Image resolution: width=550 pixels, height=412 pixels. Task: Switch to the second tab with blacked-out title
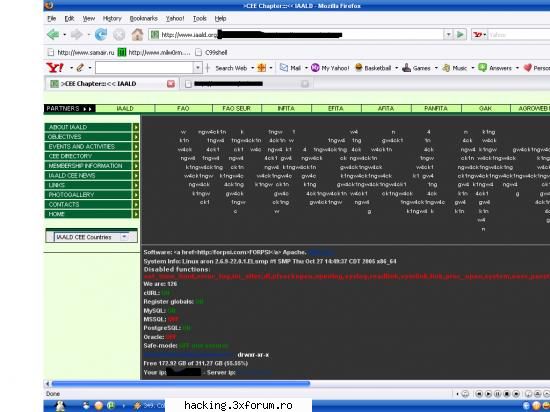pyautogui.click(x=247, y=84)
